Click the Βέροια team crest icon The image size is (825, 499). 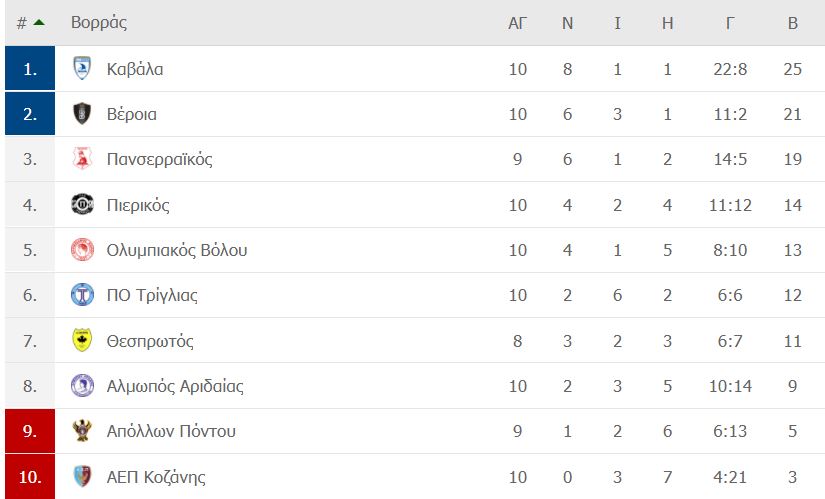(x=82, y=114)
